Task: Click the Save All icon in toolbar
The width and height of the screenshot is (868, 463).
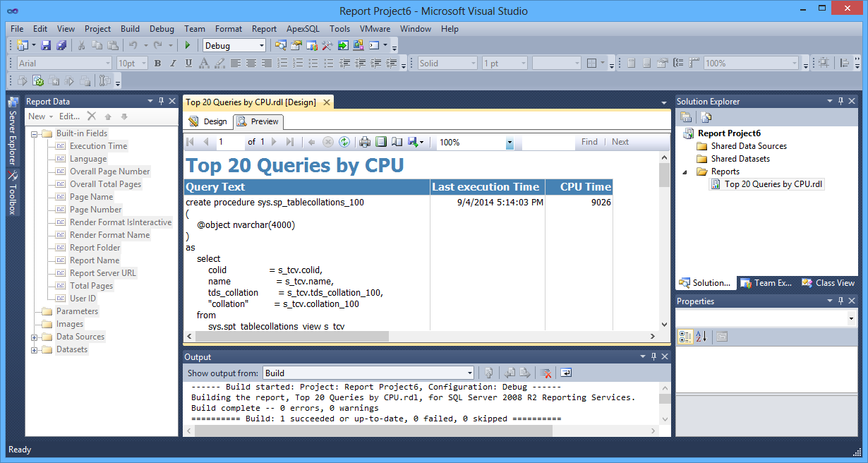Action: point(61,45)
